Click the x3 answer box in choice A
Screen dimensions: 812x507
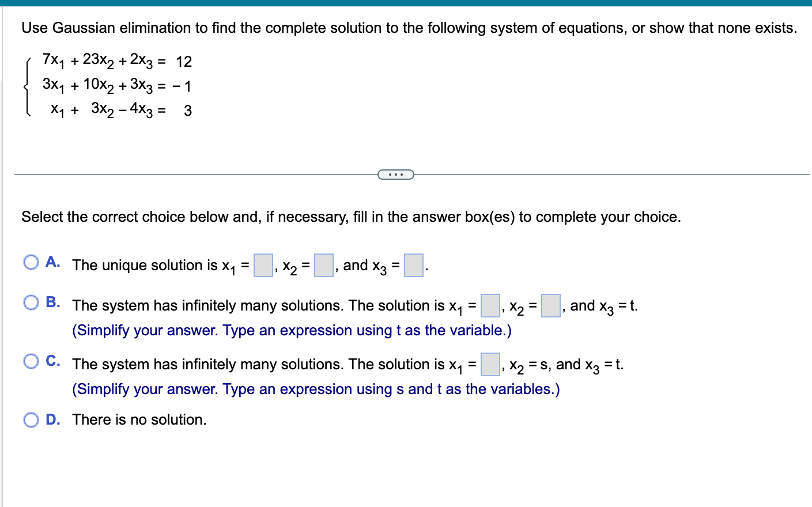(x=413, y=264)
